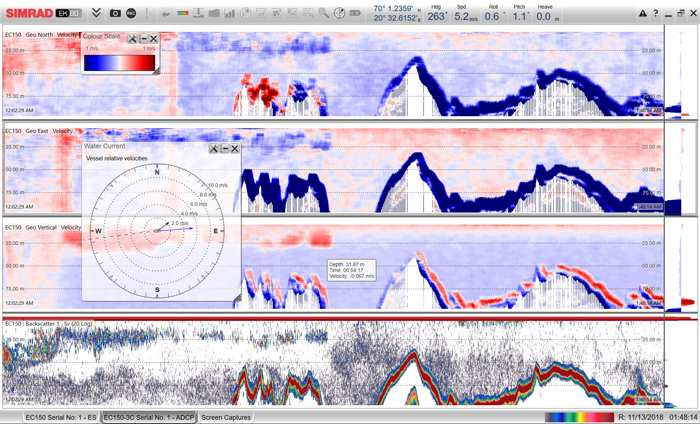700x424 pixels.
Task: Click the Heave 0.0 readout
Action: point(547,13)
